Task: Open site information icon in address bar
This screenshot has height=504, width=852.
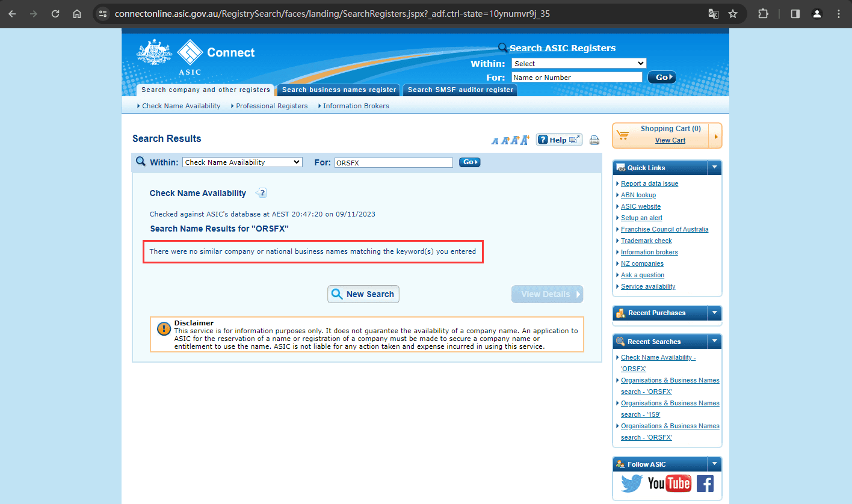Action: [x=103, y=13]
